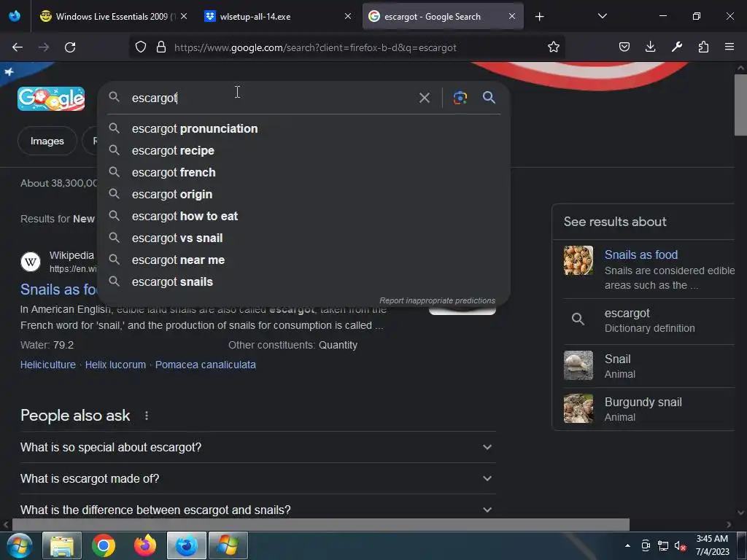Open Snail Animal result
Viewport: 747px width, 560px height.
(x=649, y=366)
